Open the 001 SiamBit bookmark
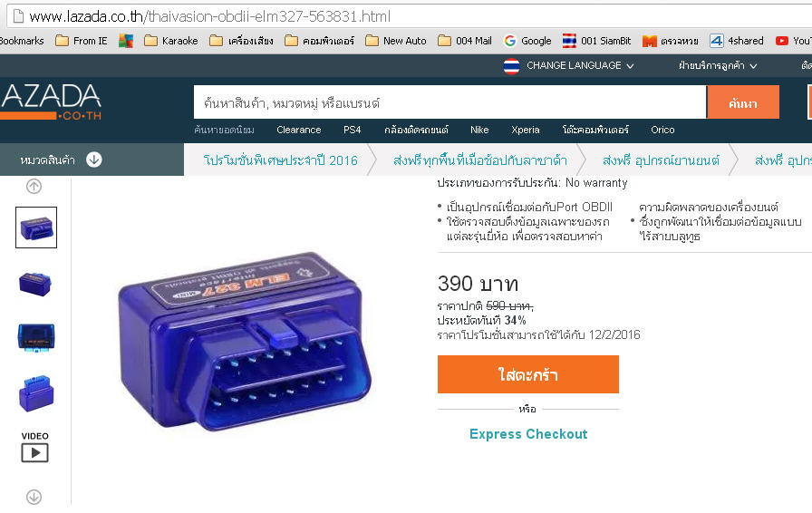 [597, 41]
